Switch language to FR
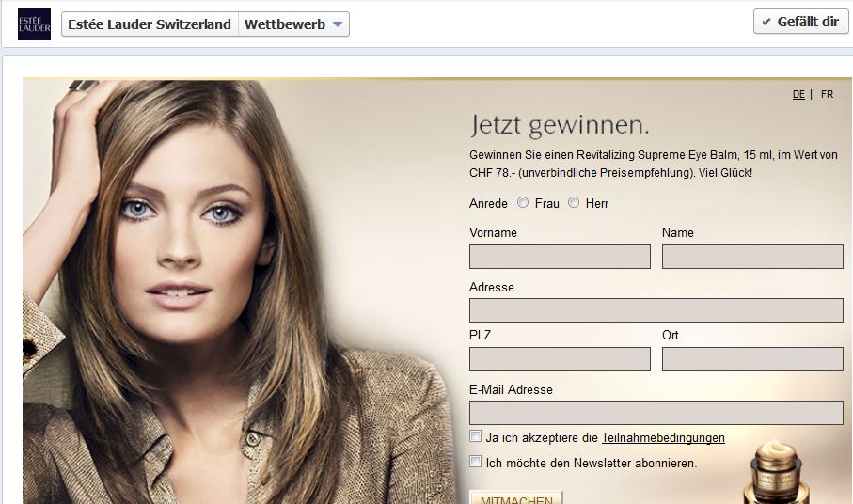The width and height of the screenshot is (853, 504). pyautogui.click(x=827, y=94)
